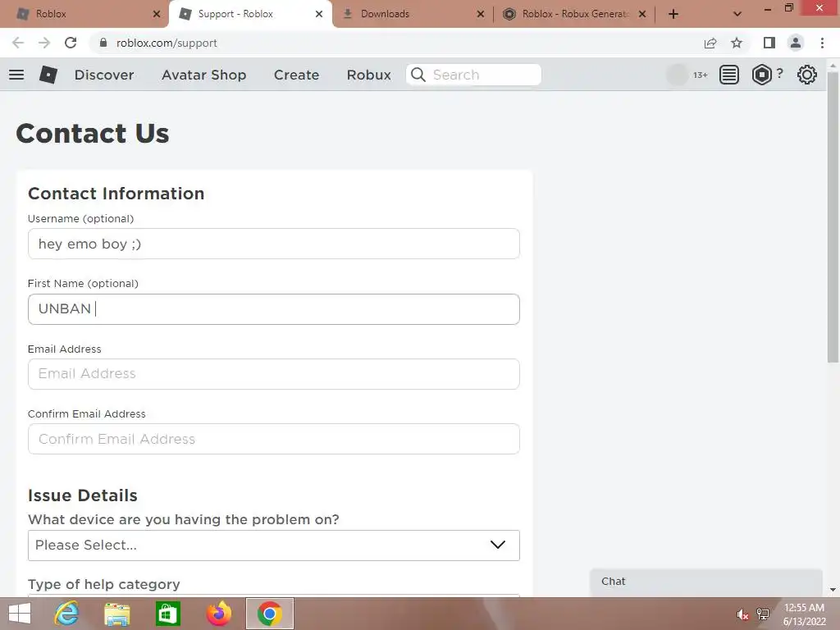Click the search magnifier icon
840x630 pixels.
tap(418, 75)
